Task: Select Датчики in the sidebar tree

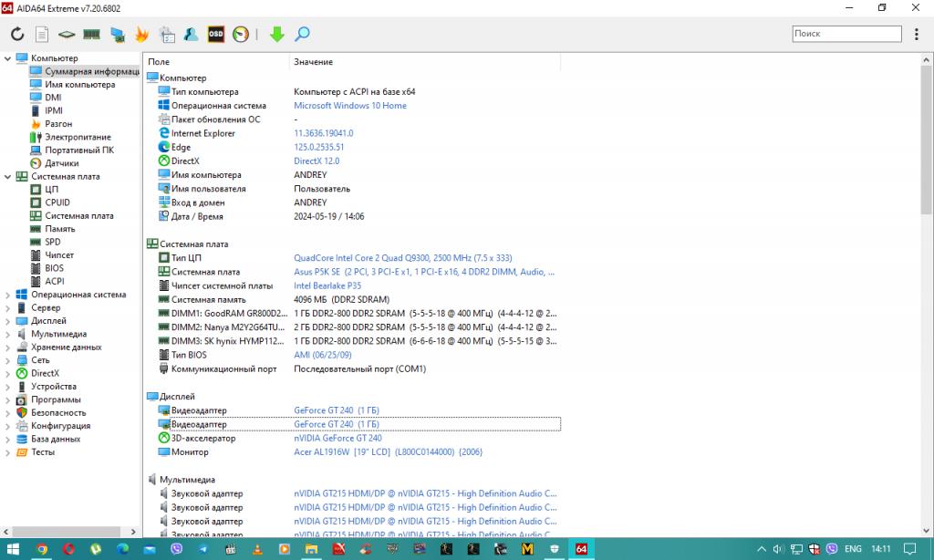Action: [x=61, y=163]
